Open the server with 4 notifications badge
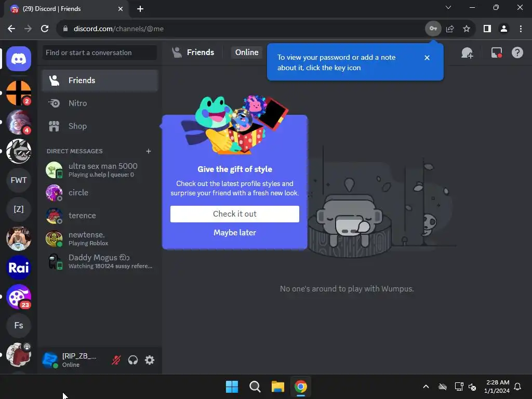 19,122
